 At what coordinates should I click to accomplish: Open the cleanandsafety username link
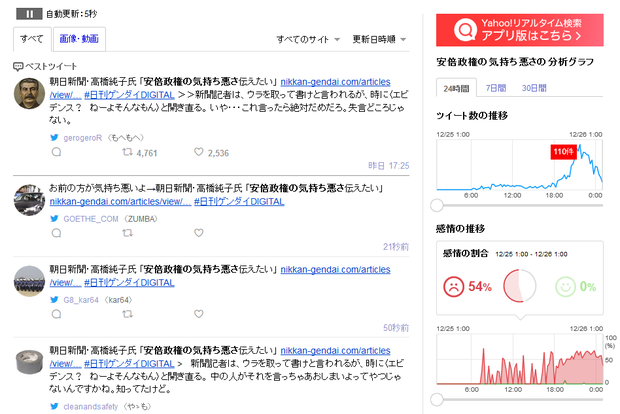coord(91,406)
